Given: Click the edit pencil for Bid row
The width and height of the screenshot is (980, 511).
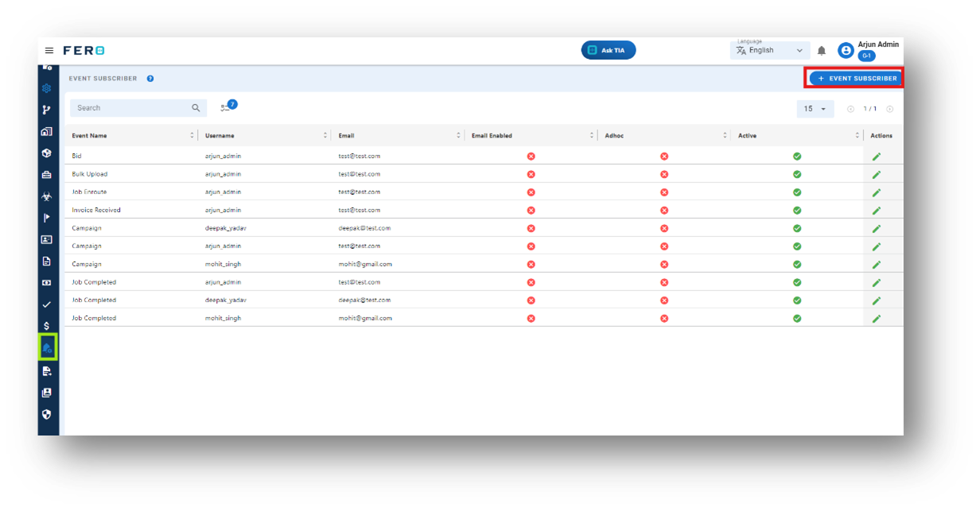Looking at the screenshot, I should (x=877, y=157).
